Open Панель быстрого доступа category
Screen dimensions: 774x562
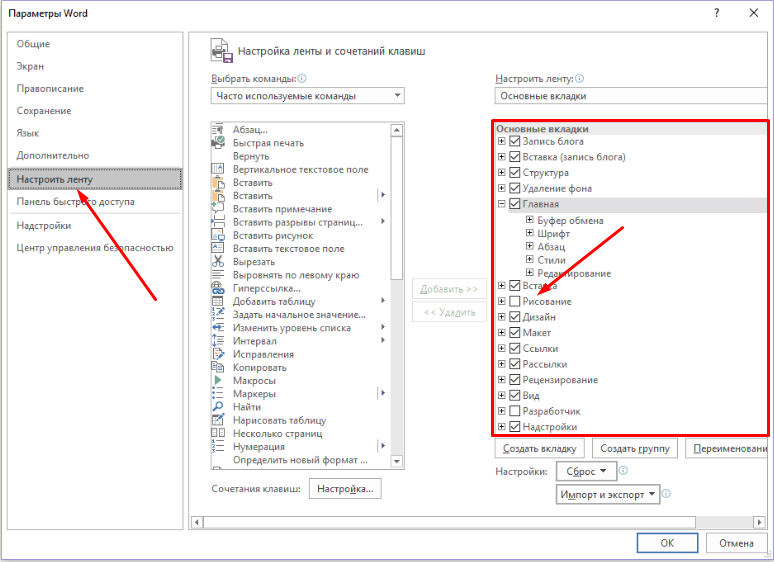95,201
